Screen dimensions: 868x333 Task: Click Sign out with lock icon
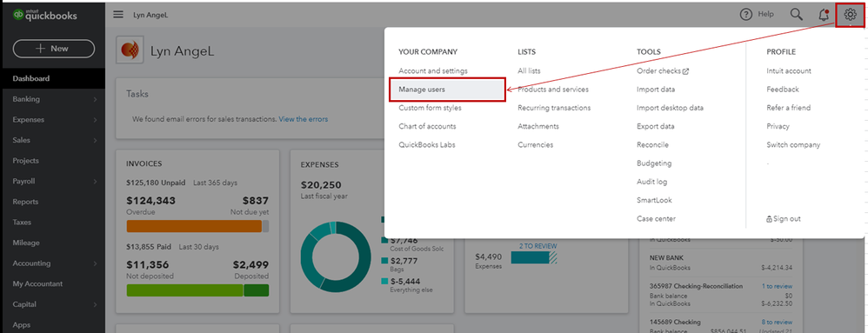pos(784,218)
